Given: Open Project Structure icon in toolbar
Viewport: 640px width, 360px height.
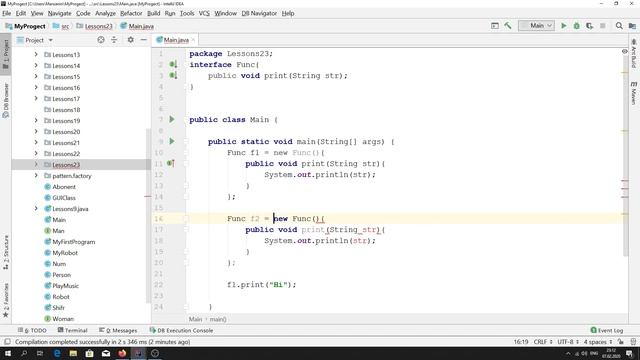Looking at the screenshot, I should [632, 26].
